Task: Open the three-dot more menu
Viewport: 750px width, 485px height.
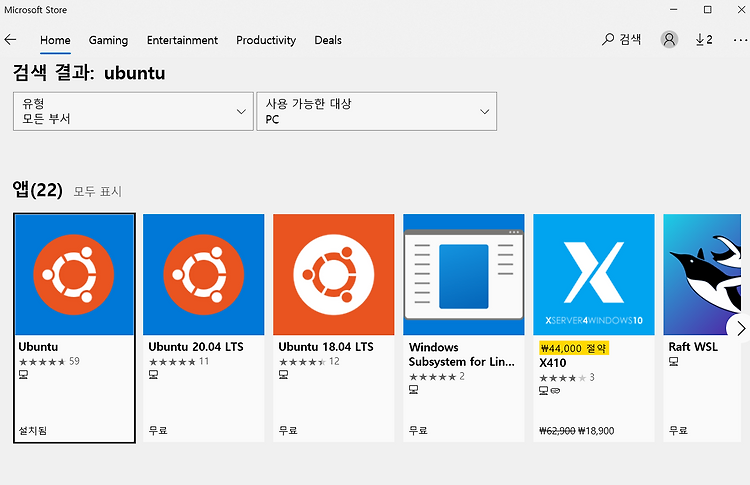Action: pyautogui.click(x=740, y=40)
